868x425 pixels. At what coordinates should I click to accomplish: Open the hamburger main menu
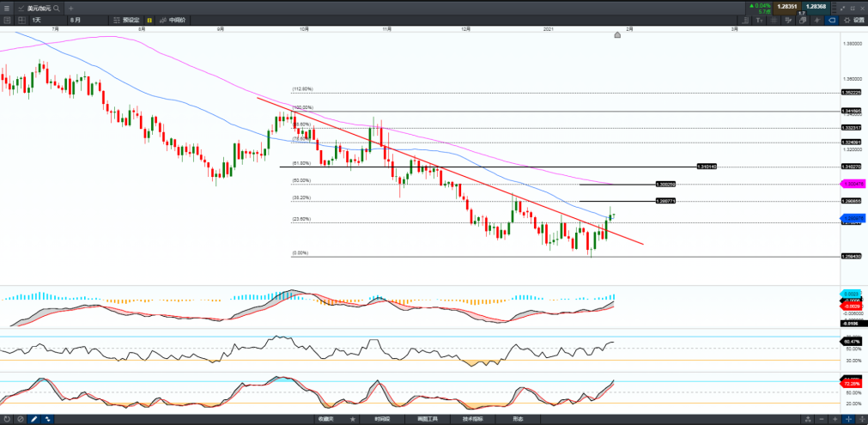(x=7, y=9)
